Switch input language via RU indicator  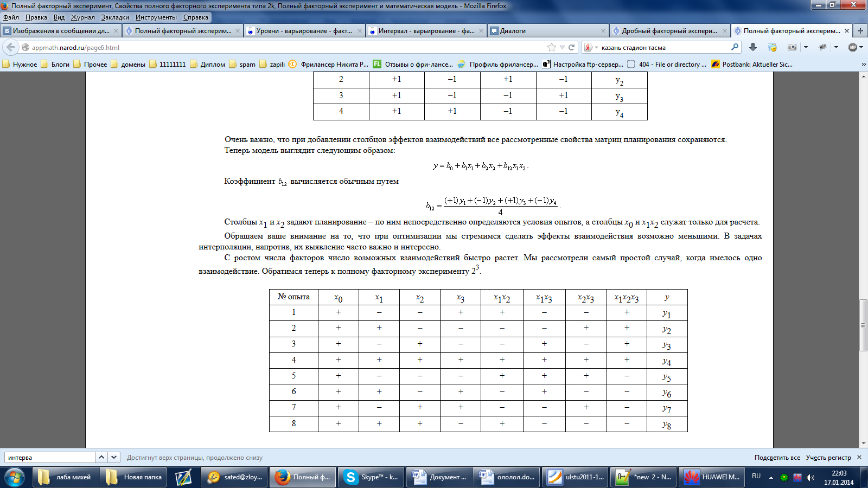pos(756,476)
